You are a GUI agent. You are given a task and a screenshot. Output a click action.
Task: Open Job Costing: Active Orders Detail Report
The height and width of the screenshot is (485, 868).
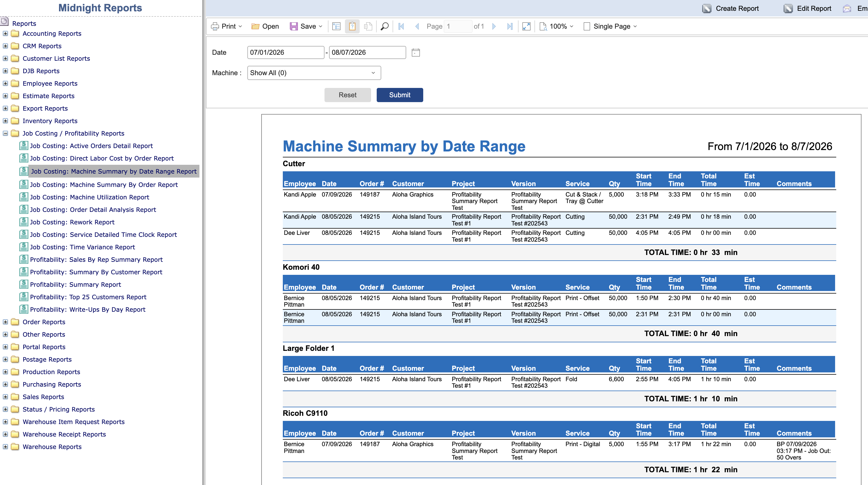pos(91,146)
